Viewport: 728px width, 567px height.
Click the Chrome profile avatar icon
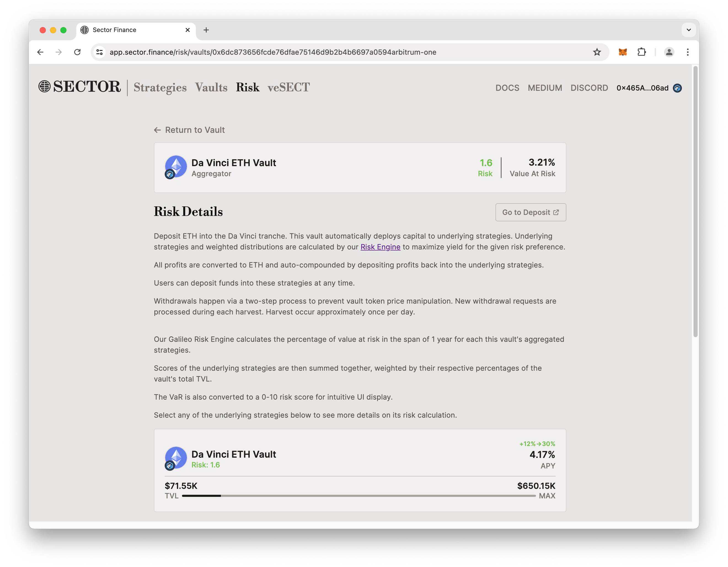[669, 52]
